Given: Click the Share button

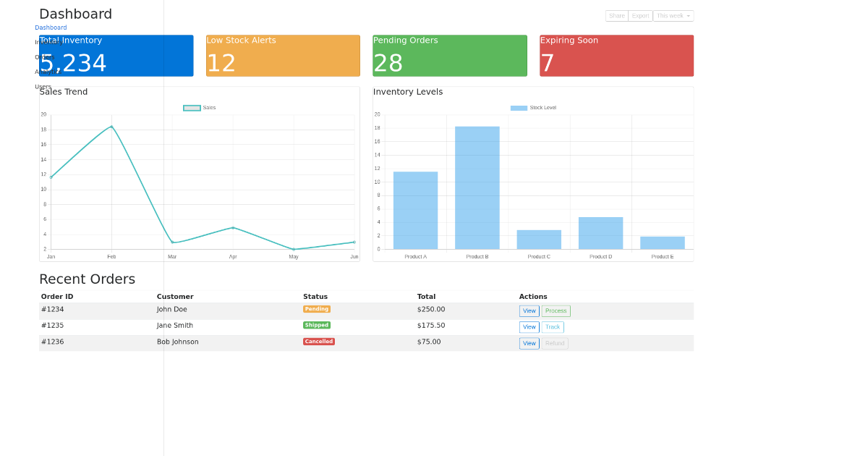Looking at the screenshot, I should 616,15.
